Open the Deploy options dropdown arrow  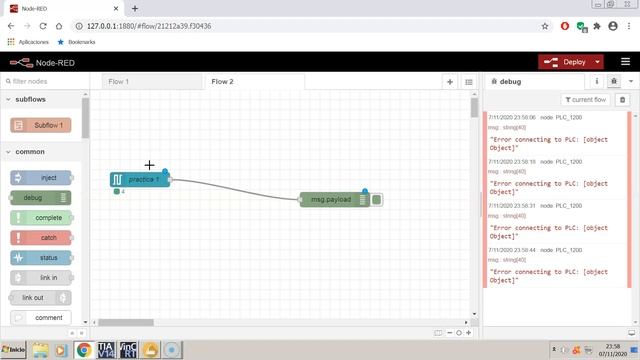point(598,62)
